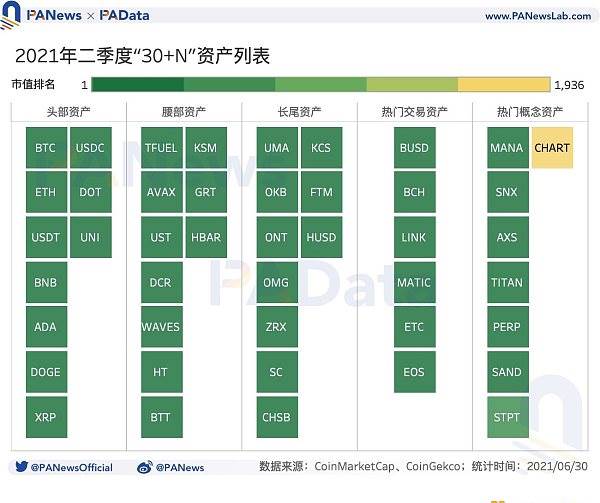Image resolution: width=600 pixels, height=503 pixels.
Task: Select the BNB tile
Action: 46,282
